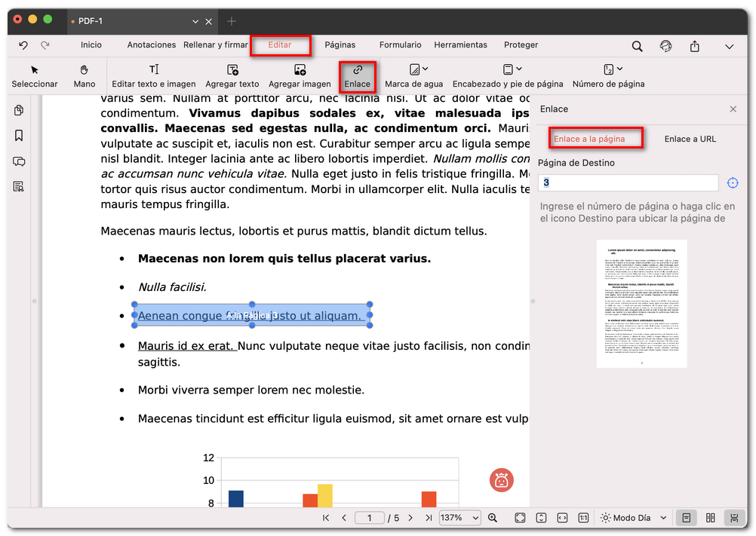This screenshot has height=536, width=756.
Task: Open the search magnifier icon
Action: (638, 46)
